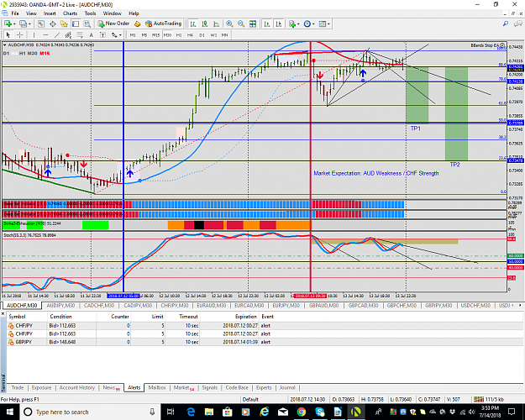The height and width of the screenshot is (420, 525).
Task: Expand the Templates dropdown arrow
Action: pyautogui.click(x=328, y=24)
